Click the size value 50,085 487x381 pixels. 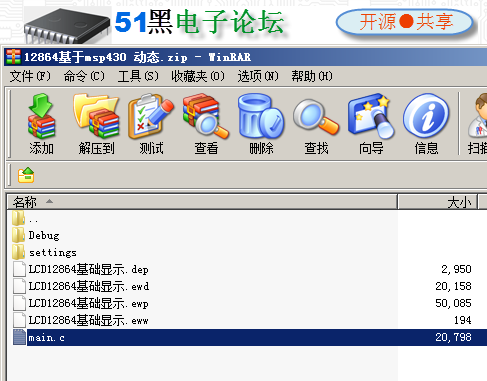[453, 303]
